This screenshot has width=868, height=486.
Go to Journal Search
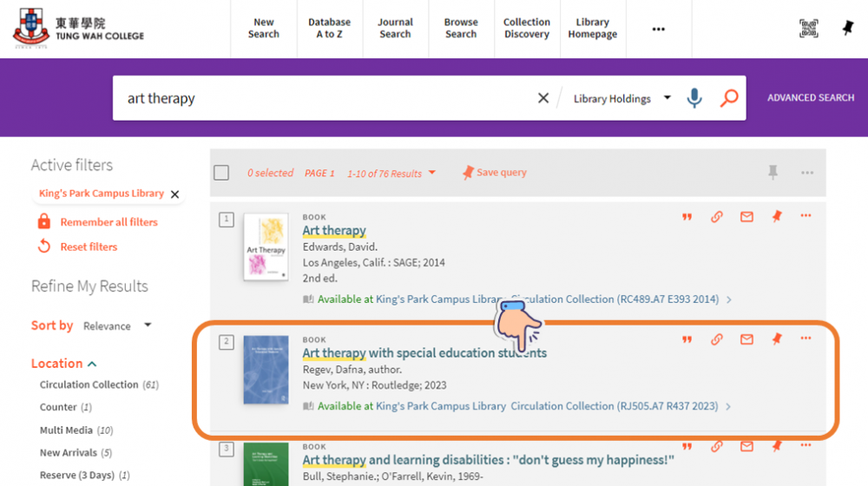[x=395, y=29]
